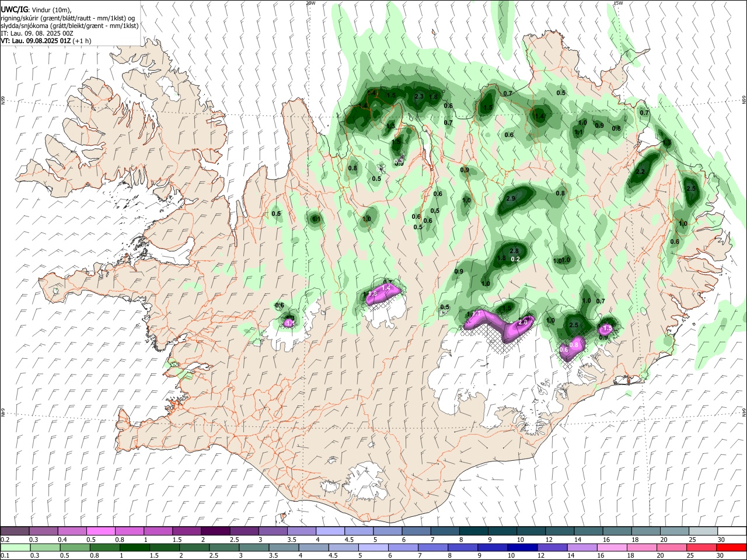This screenshot has width=747, height=560.
Task: Click the dark teal 8–9 snow legend swatch
Action: click(x=474, y=531)
